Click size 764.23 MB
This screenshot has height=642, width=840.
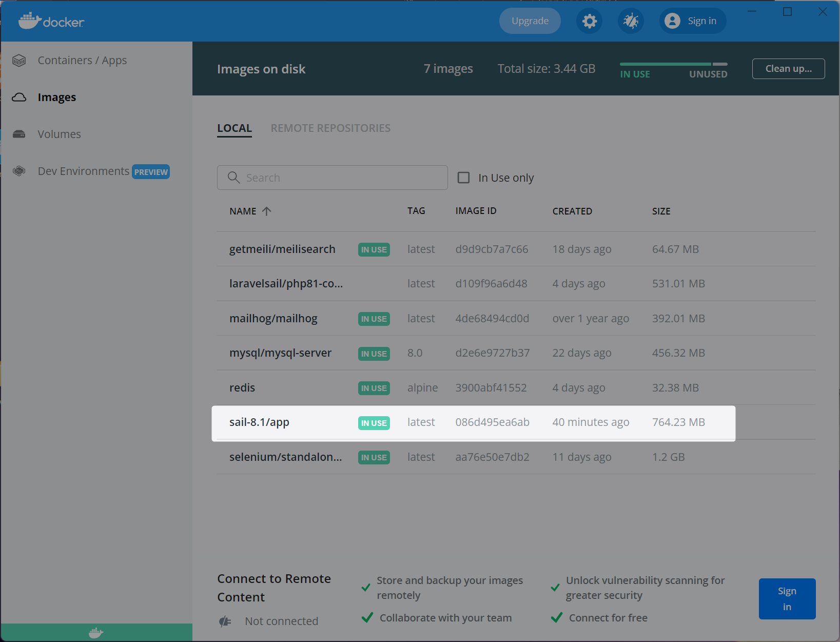click(x=678, y=422)
